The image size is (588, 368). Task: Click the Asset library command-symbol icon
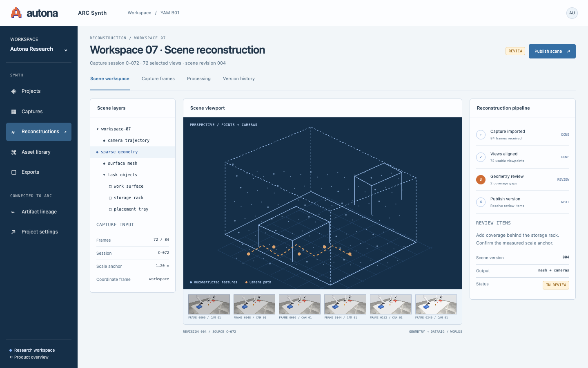[13, 152]
